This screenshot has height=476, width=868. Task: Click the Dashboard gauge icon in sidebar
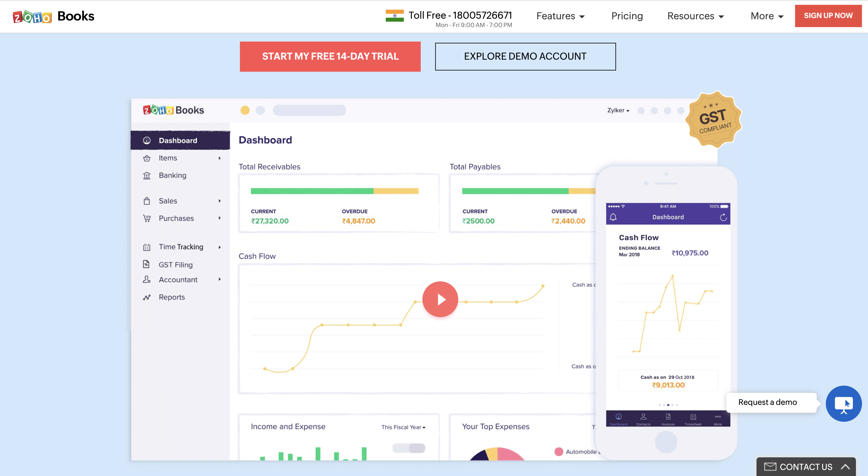[146, 140]
